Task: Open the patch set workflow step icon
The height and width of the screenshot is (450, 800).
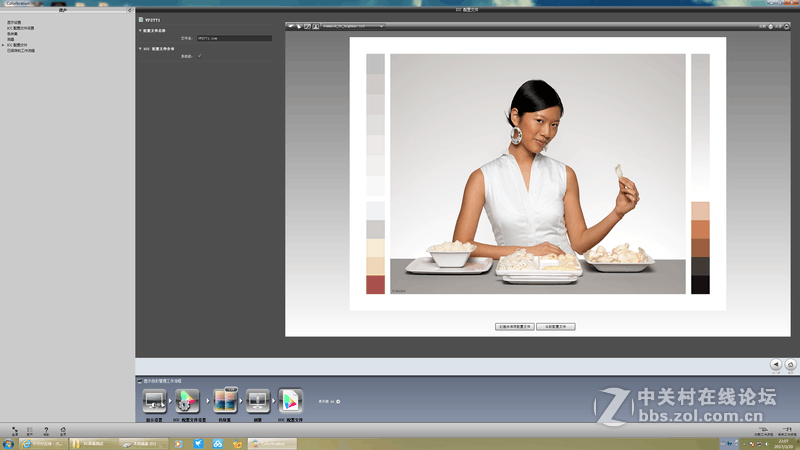Action: click(225, 401)
